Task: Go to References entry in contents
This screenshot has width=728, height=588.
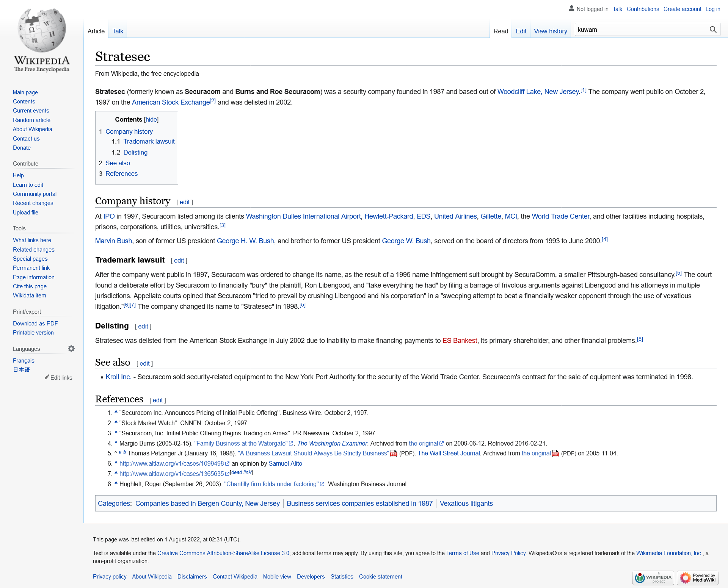Action: 121,174
